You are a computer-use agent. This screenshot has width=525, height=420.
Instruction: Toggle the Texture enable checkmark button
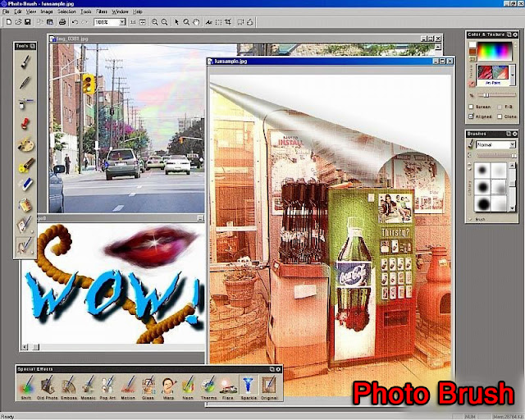(x=472, y=84)
